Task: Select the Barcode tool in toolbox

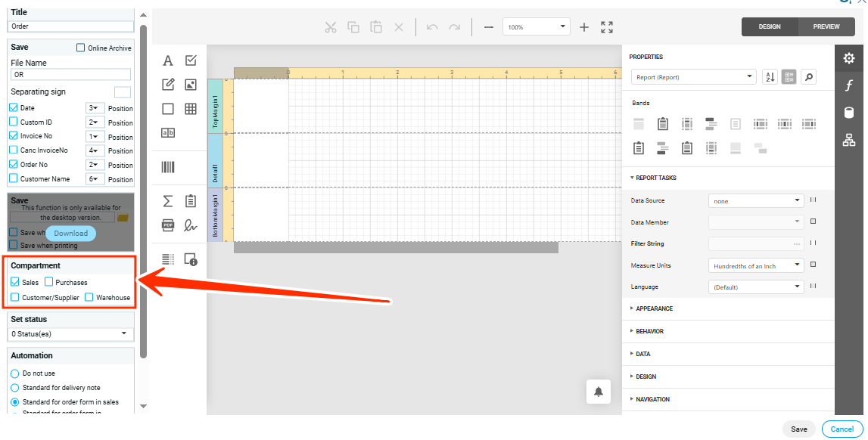Action: [x=168, y=167]
